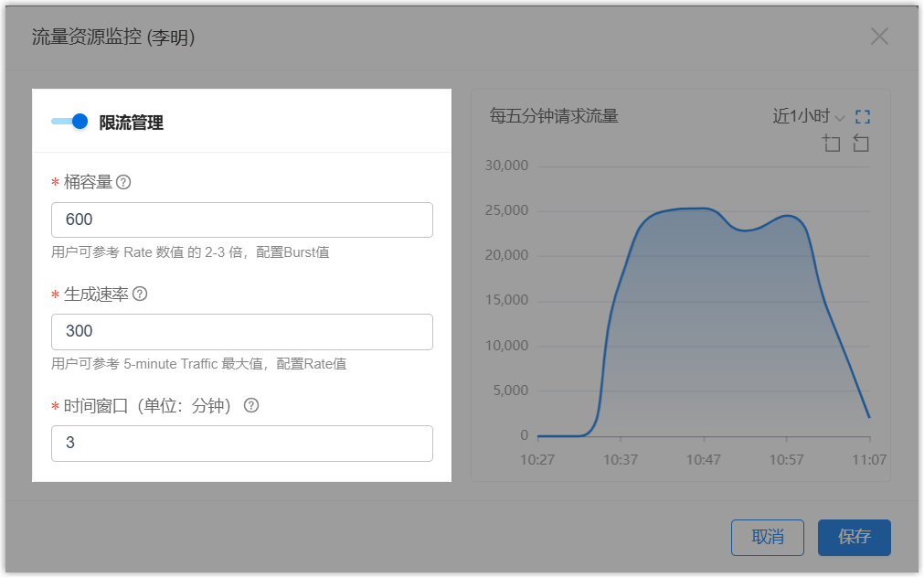Click the 生成速率 field showing 300
This screenshot has height=578, width=924.
(x=241, y=332)
